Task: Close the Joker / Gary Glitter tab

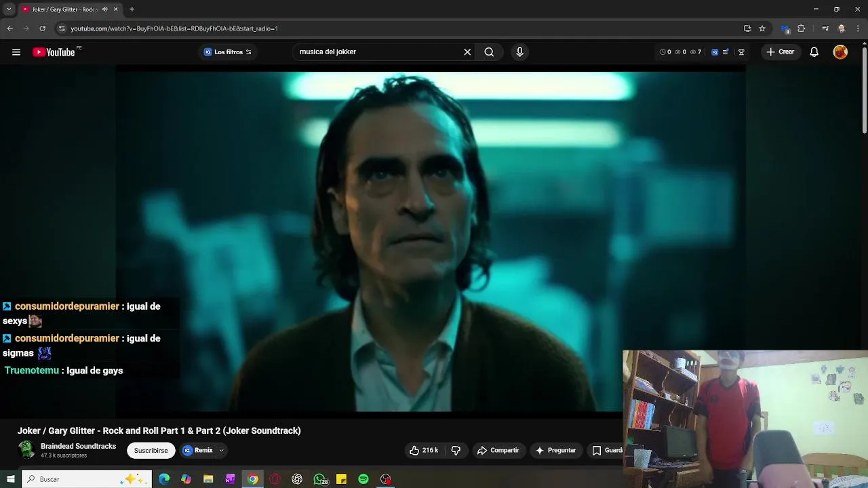Action: (115, 9)
